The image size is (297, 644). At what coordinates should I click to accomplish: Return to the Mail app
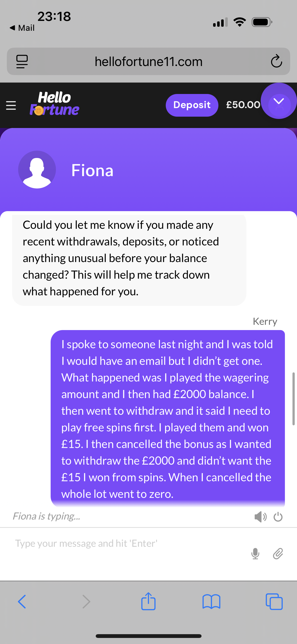point(22,28)
